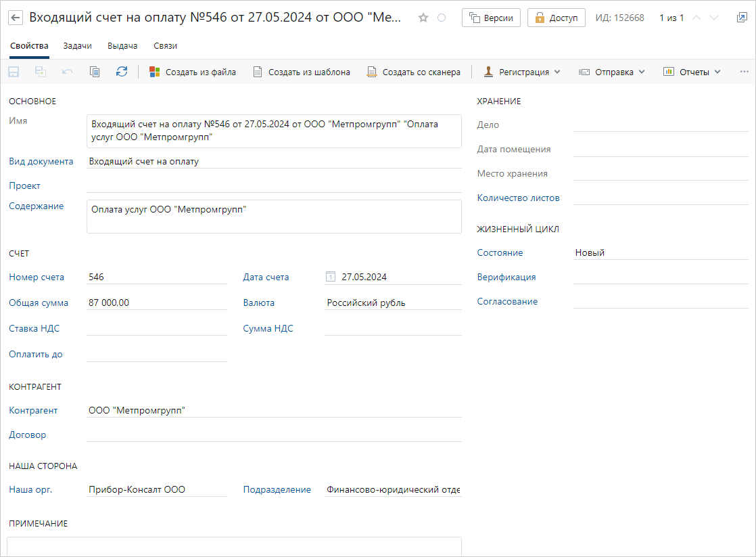Click the Общая сумма input field
This screenshot has height=557, width=756.
(157, 303)
